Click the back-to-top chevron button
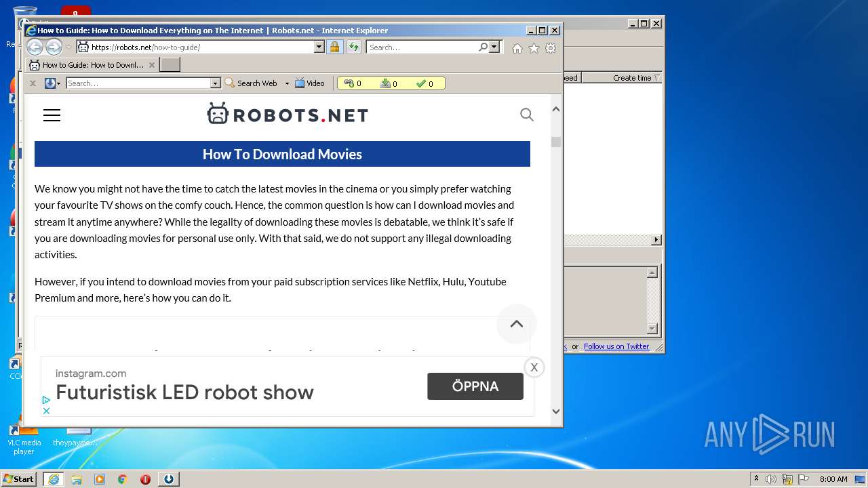This screenshot has width=868, height=488. [517, 324]
